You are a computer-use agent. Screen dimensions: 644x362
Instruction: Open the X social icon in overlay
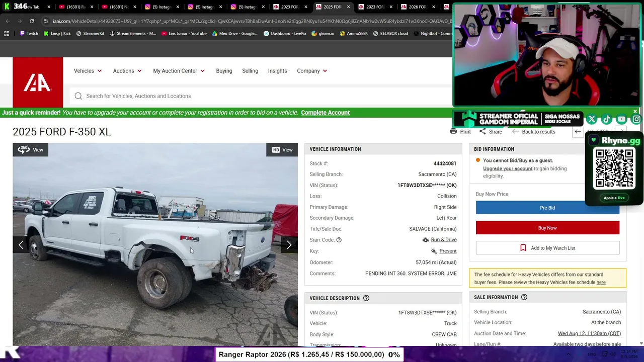pyautogui.click(x=592, y=119)
